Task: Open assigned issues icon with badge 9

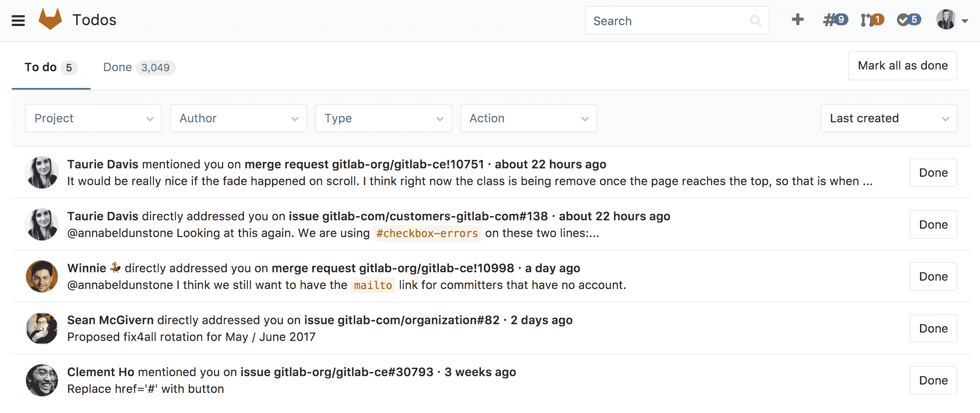Action: 835,20
